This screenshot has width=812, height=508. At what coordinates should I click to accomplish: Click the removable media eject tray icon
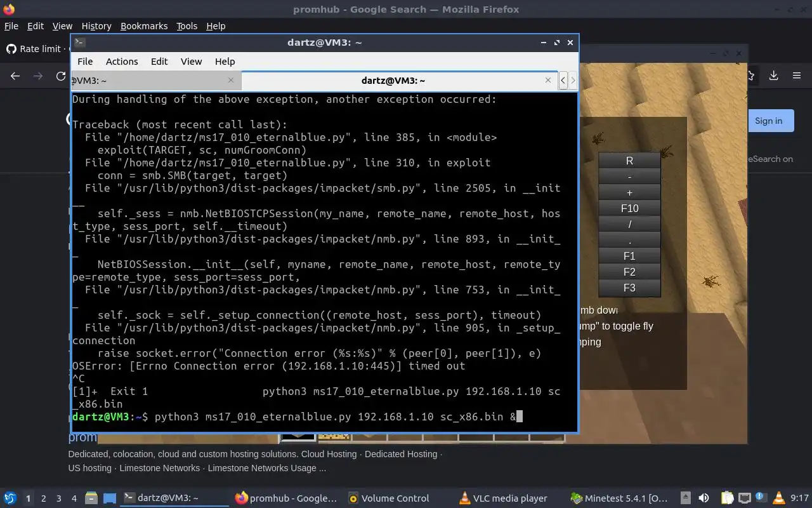pos(686,498)
